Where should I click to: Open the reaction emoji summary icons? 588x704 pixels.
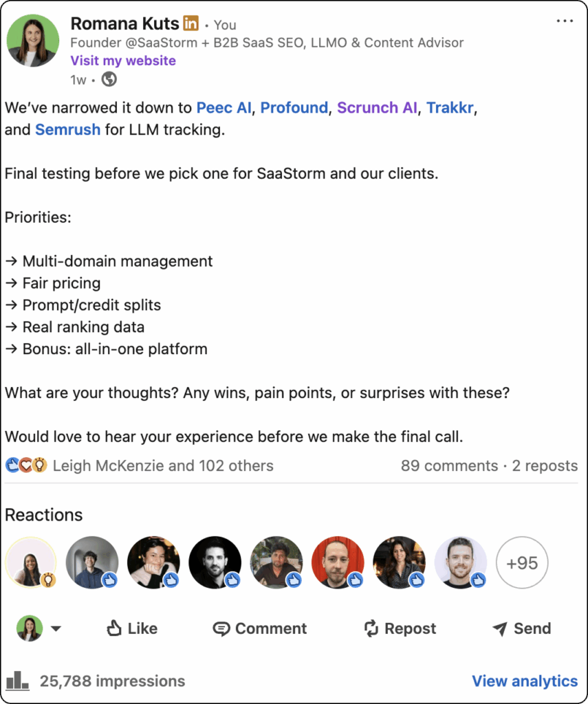[26, 465]
